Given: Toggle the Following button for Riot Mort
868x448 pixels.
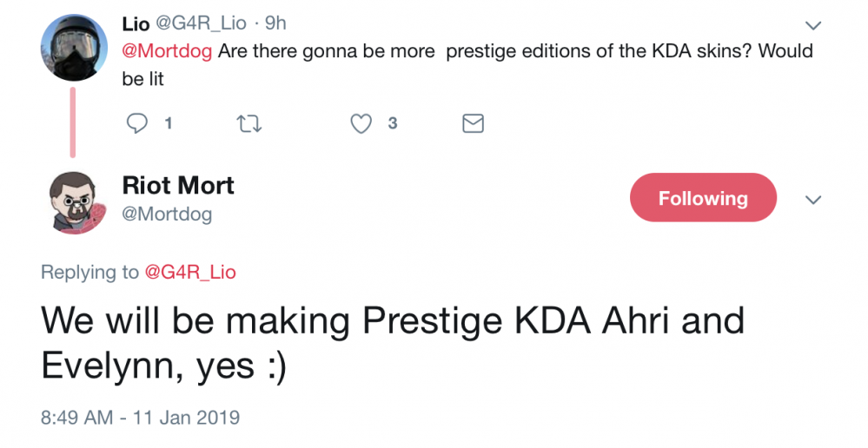Looking at the screenshot, I should (703, 197).
